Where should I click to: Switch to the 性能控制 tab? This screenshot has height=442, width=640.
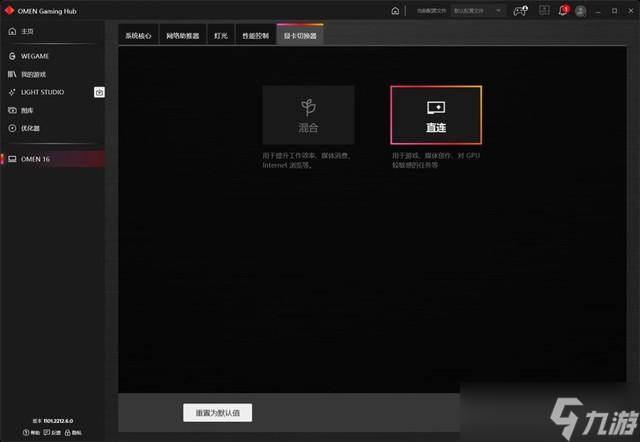click(x=256, y=36)
